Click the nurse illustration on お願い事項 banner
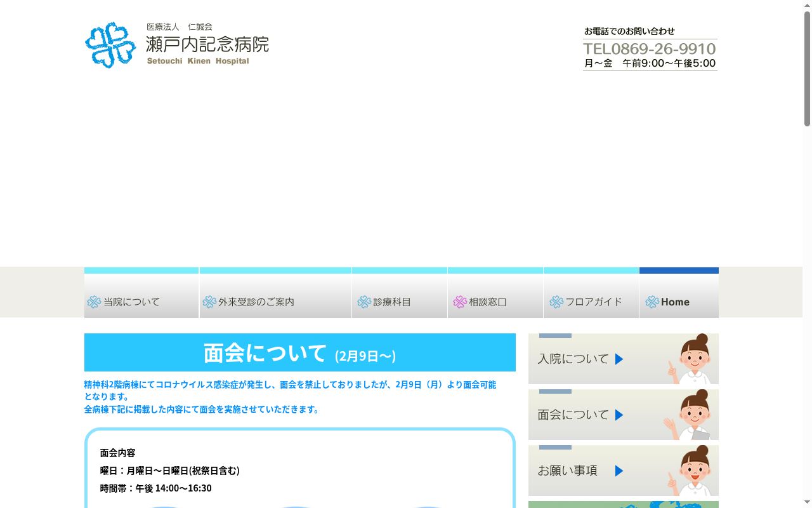Viewport: 812px width, 508px height. [691, 471]
